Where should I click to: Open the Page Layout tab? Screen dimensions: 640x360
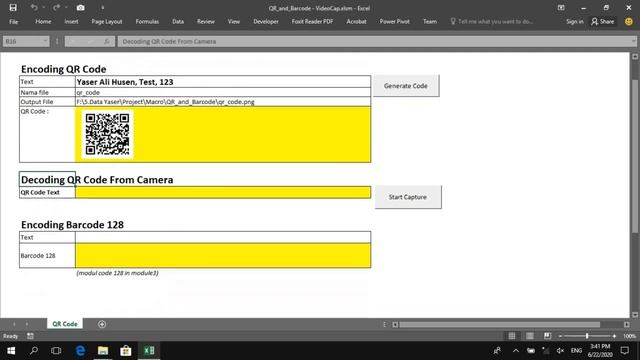pyautogui.click(x=107, y=22)
